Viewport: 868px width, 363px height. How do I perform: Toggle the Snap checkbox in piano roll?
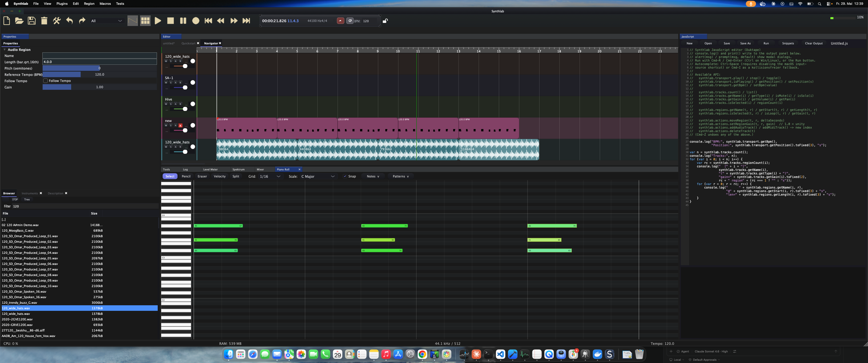click(x=345, y=176)
